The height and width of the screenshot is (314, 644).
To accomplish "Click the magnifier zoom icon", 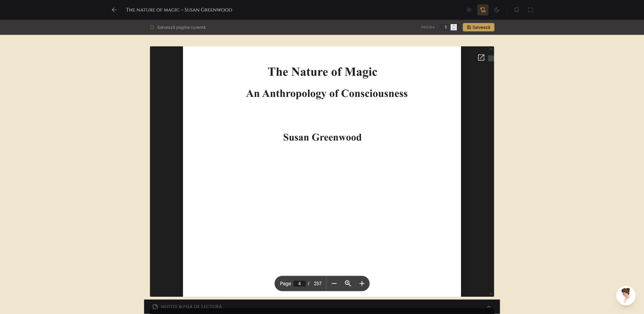I will click(348, 283).
